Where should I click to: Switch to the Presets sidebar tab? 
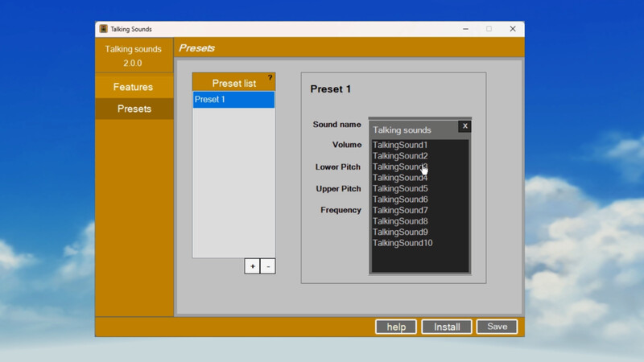[x=134, y=109]
